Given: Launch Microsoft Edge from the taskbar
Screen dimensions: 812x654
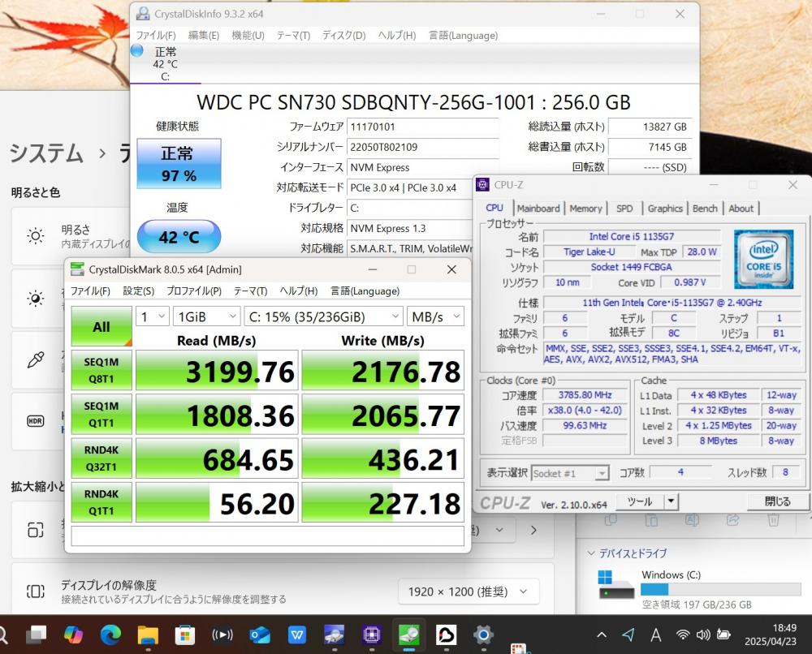Looking at the screenshot, I should coord(110,635).
